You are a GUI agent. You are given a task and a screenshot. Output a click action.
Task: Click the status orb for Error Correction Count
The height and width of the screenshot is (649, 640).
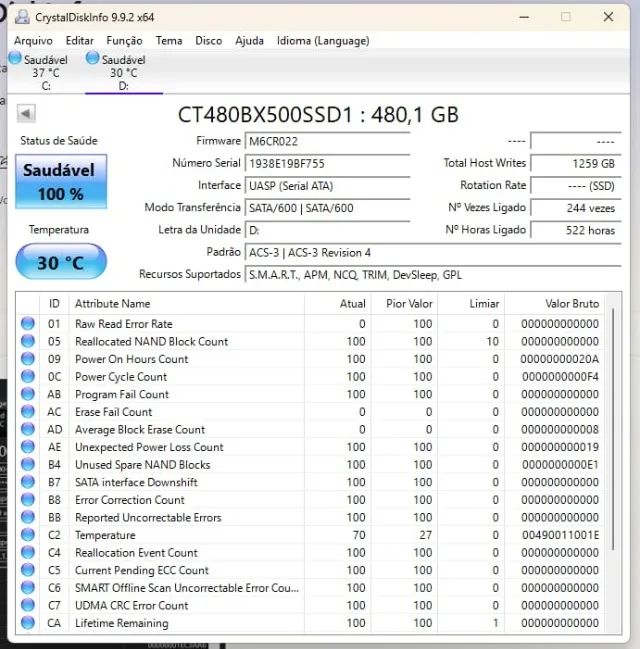coord(28,500)
